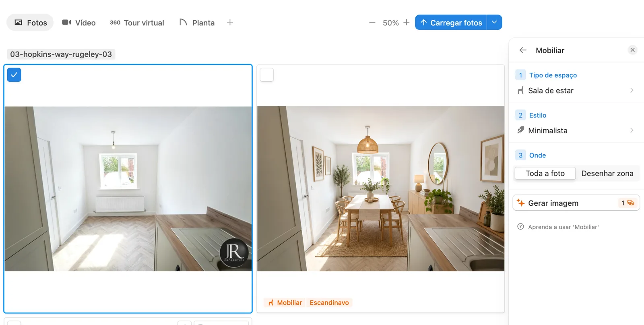Click the upload arrow icon on Carregar fotos
644x325 pixels.
click(x=423, y=23)
